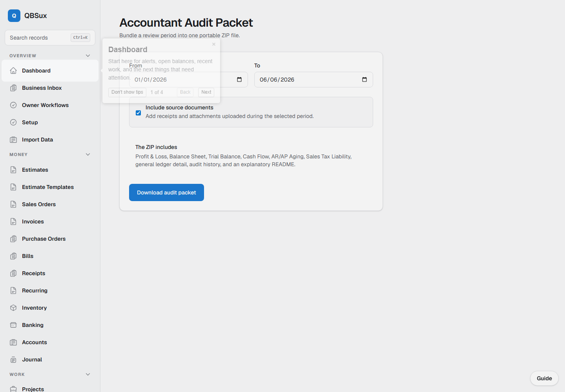Open the Accounts page
565x392 pixels.
(x=50, y=342)
